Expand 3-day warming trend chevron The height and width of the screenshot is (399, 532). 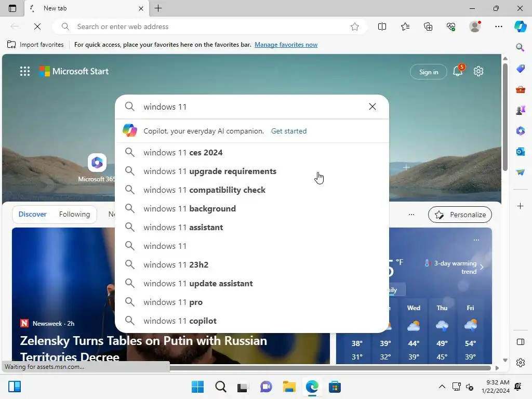pyautogui.click(x=482, y=267)
